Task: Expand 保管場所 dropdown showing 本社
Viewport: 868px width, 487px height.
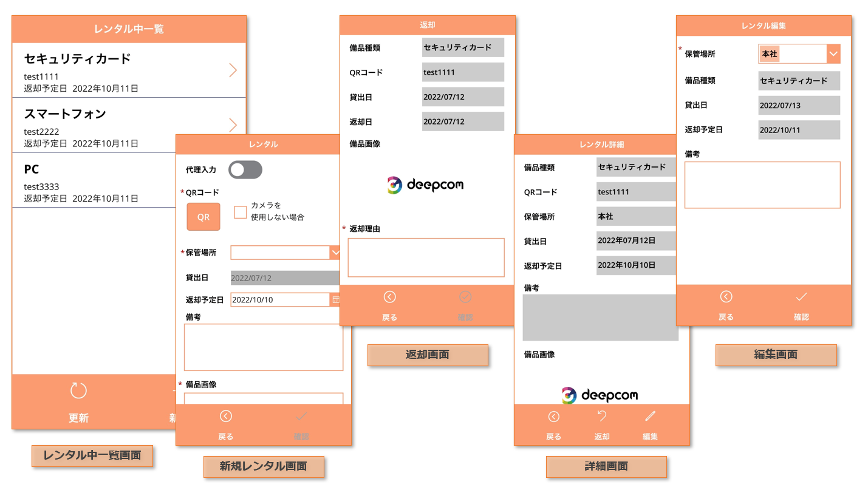Action: [833, 54]
